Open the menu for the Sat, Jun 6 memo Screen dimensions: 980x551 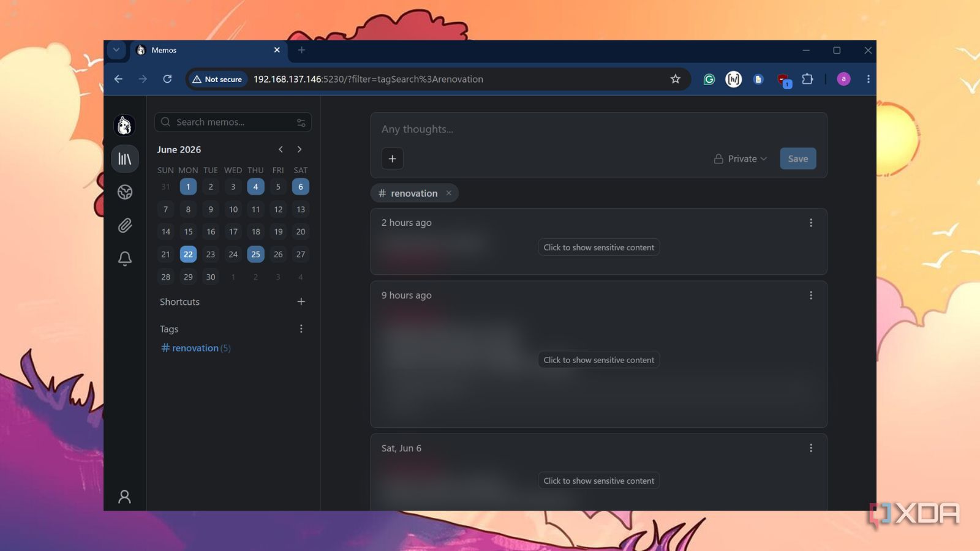[811, 448]
